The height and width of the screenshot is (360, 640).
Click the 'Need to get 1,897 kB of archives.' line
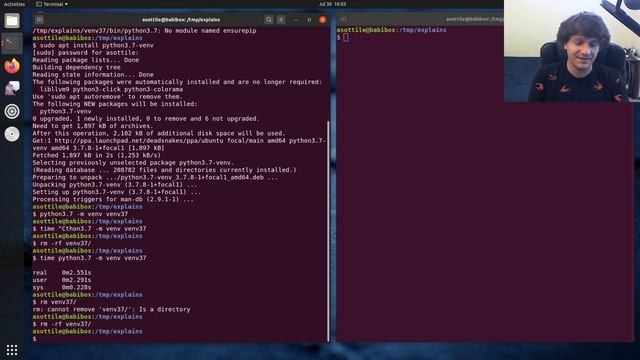tap(93, 126)
